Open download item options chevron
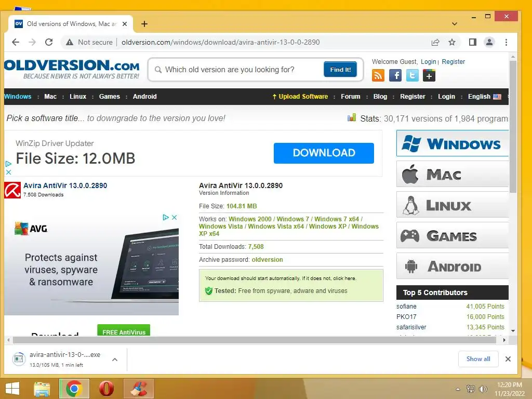 [115, 360]
